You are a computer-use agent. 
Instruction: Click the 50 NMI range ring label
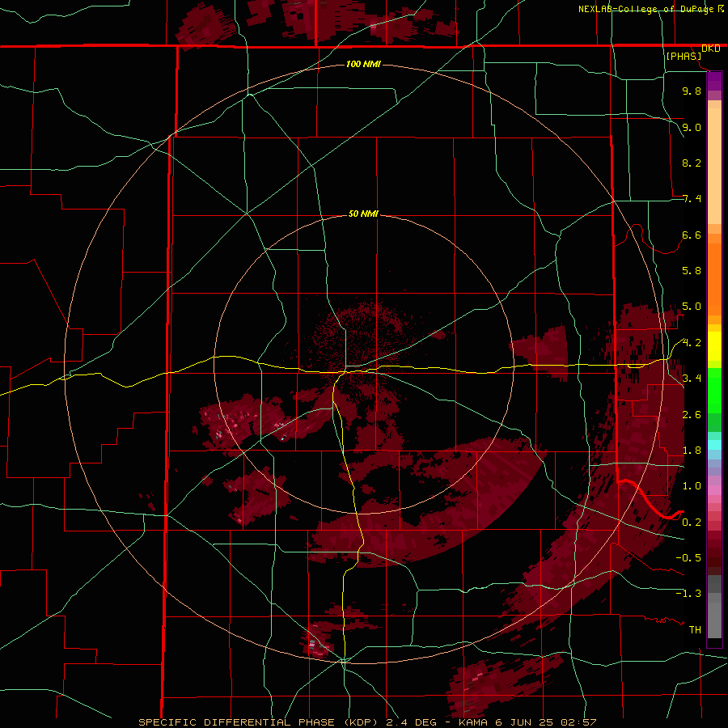(x=363, y=214)
